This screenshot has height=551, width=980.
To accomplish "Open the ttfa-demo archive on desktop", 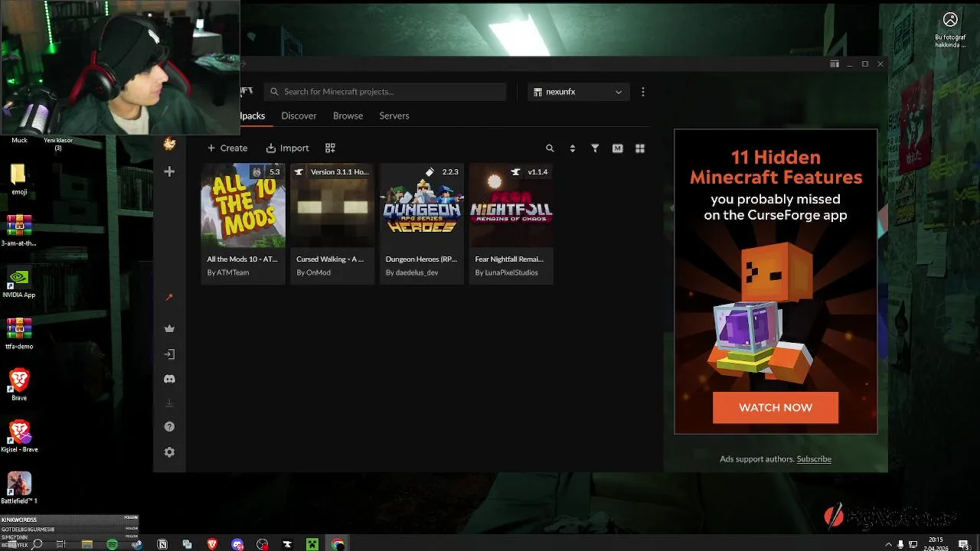I will click(19, 334).
